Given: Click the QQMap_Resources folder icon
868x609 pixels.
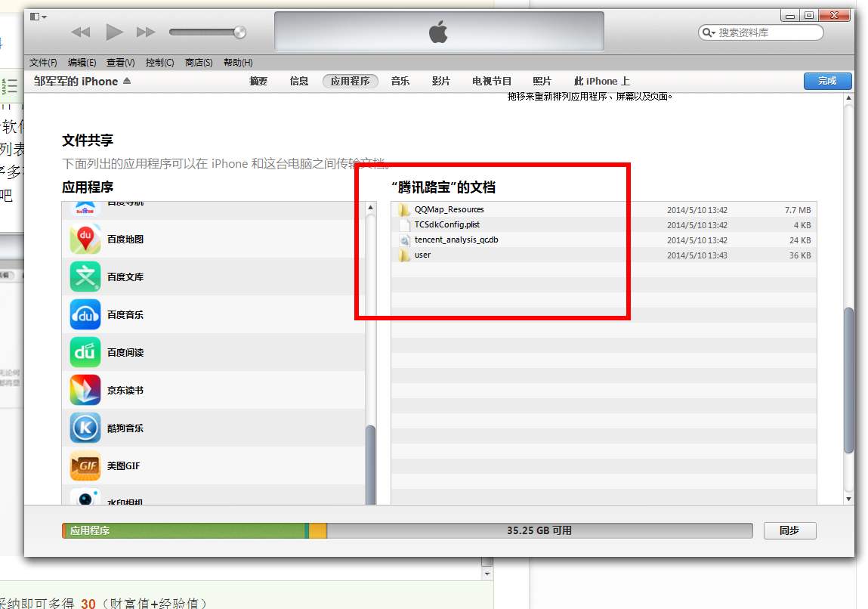Looking at the screenshot, I should coord(404,209).
